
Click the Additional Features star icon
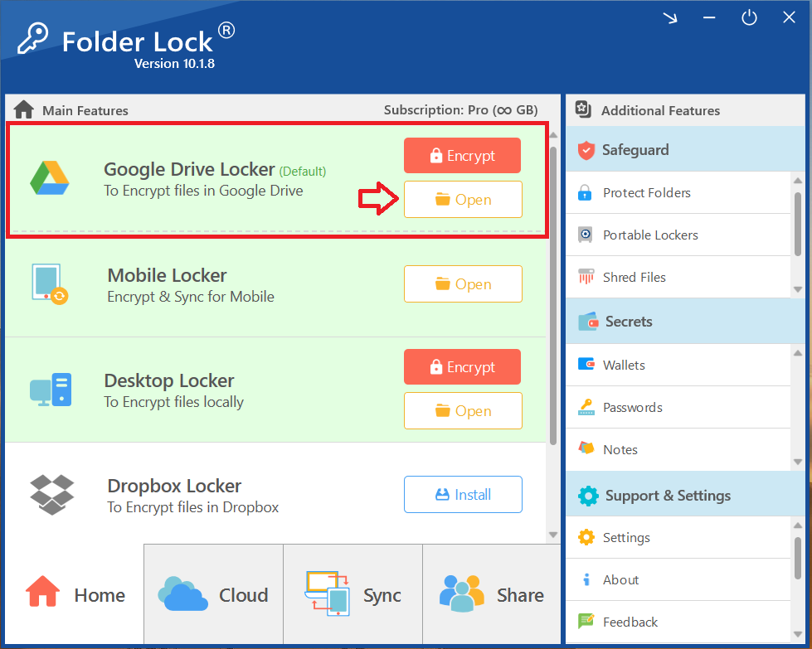tap(583, 109)
